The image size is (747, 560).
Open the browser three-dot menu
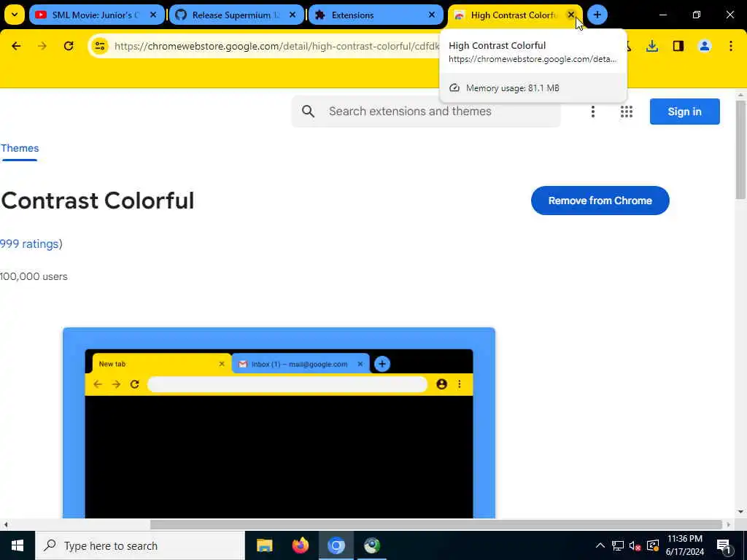point(731,46)
